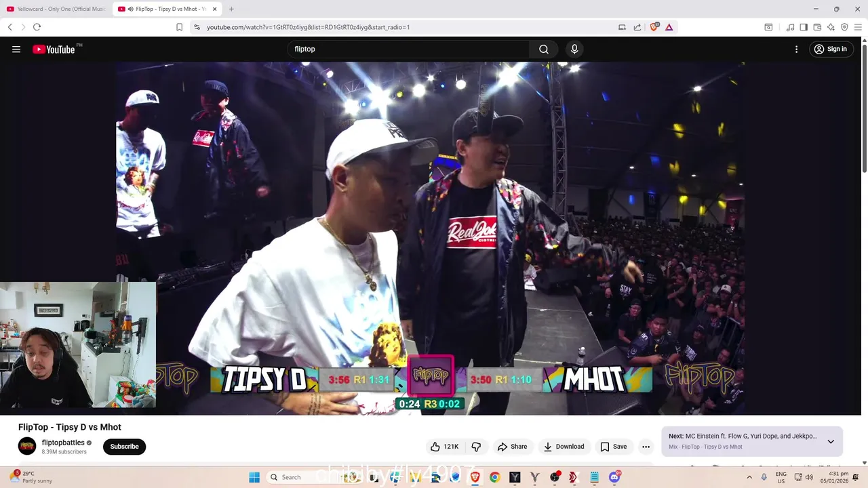Toggle the browser sidebar panel
The image size is (868, 488).
click(x=804, y=27)
